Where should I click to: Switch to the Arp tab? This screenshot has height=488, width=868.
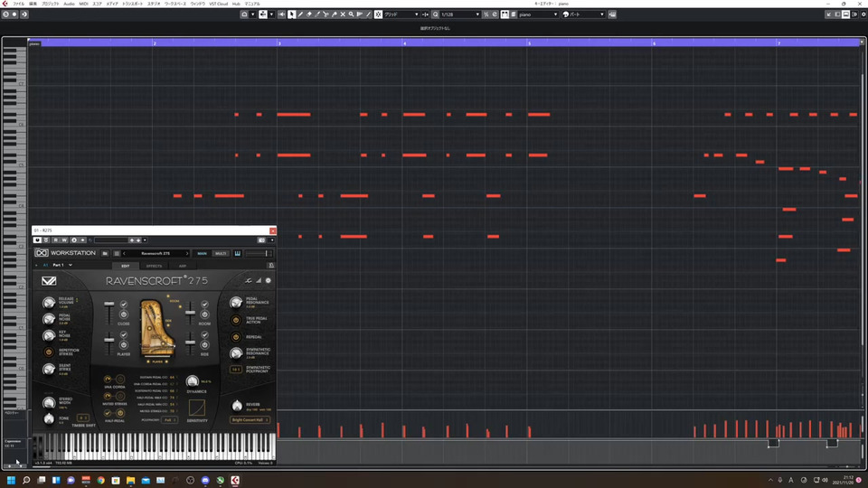click(182, 266)
